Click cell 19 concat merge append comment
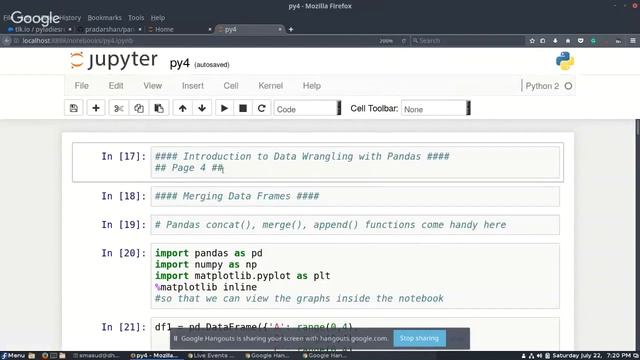Image resolution: width=640 pixels, height=360 pixels. pos(355,225)
